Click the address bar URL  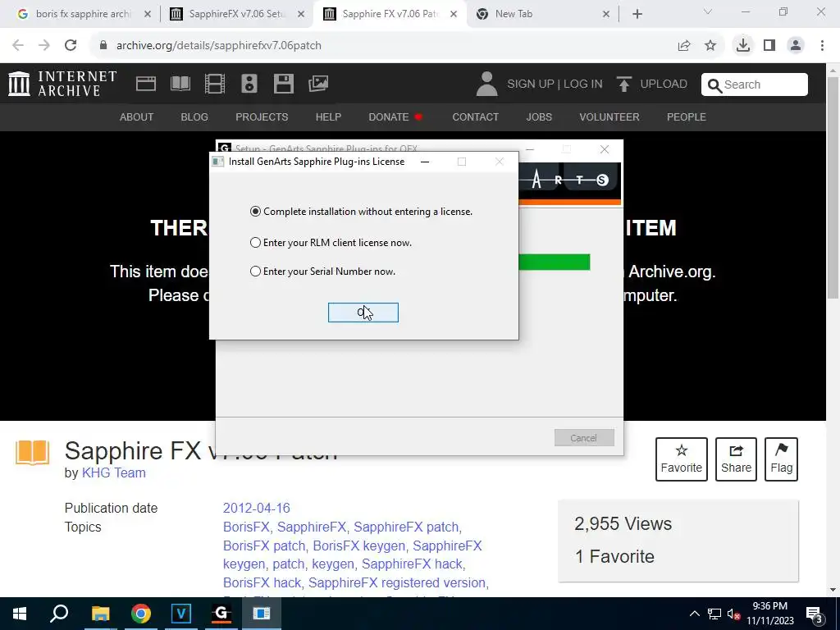click(x=219, y=46)
